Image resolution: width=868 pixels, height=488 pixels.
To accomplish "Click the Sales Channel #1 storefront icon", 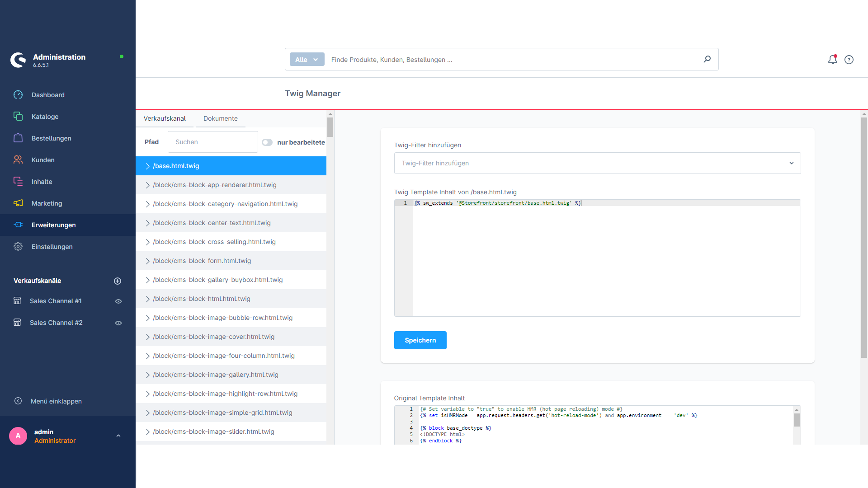I will 17,301.
